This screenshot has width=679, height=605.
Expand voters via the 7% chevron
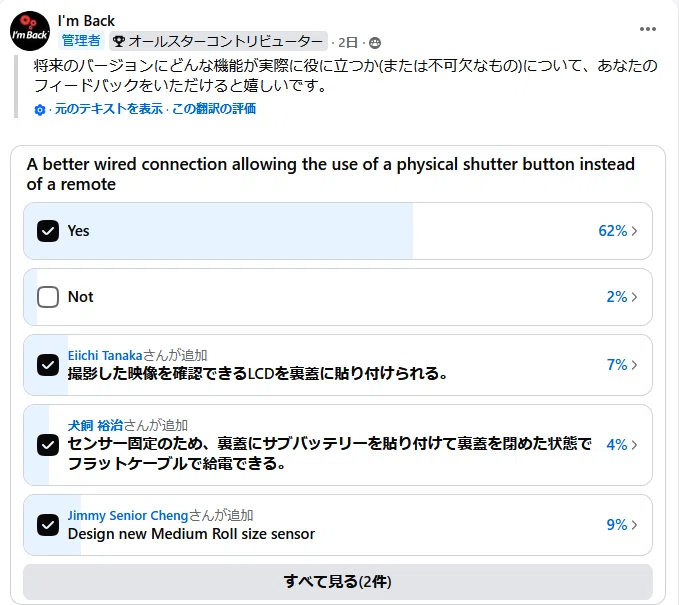(x=634, y=365)
